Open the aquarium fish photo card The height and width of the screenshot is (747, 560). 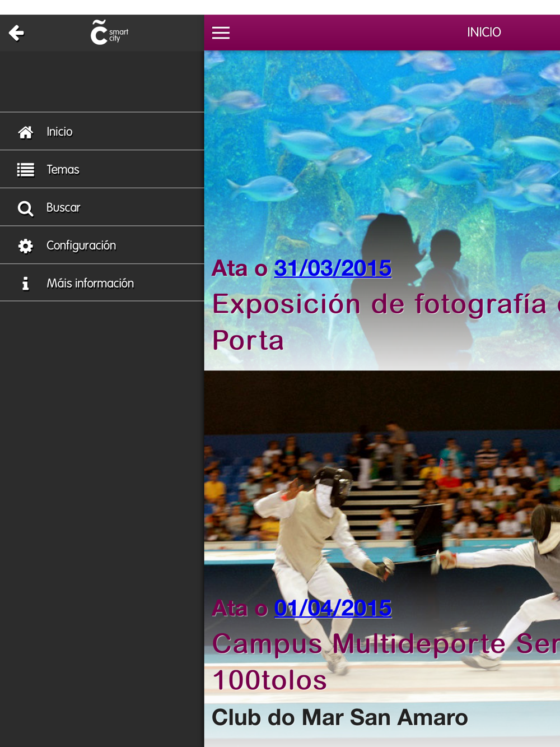click(382, 210)
